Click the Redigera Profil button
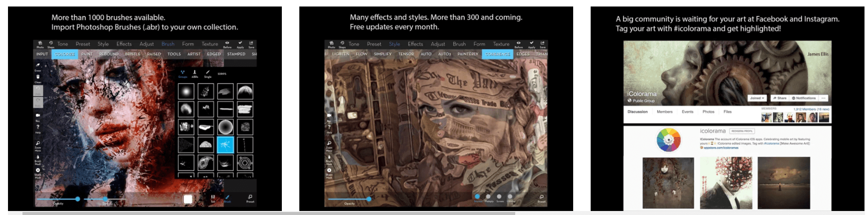 (x=742, y=131)
